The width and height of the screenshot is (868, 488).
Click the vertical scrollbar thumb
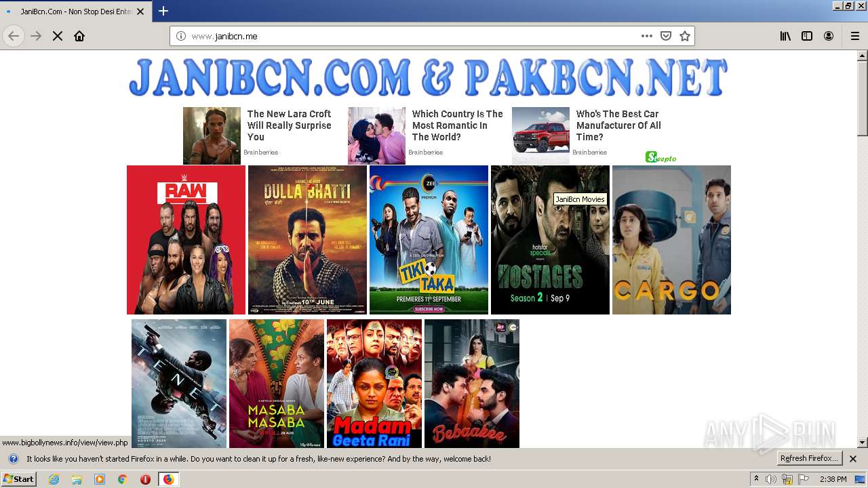point(863,98)
